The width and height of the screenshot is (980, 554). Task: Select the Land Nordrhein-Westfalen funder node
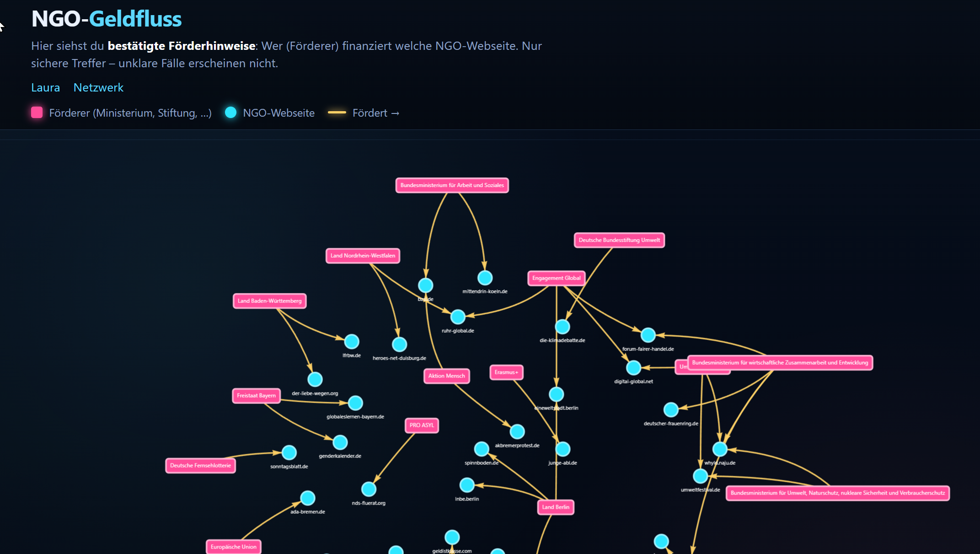(363, 256)
